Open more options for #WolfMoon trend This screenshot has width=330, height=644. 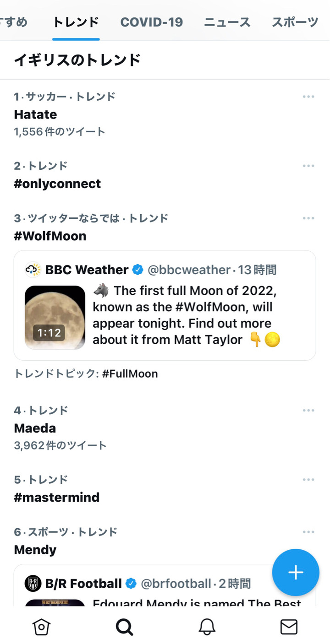(x=308, y=218)
